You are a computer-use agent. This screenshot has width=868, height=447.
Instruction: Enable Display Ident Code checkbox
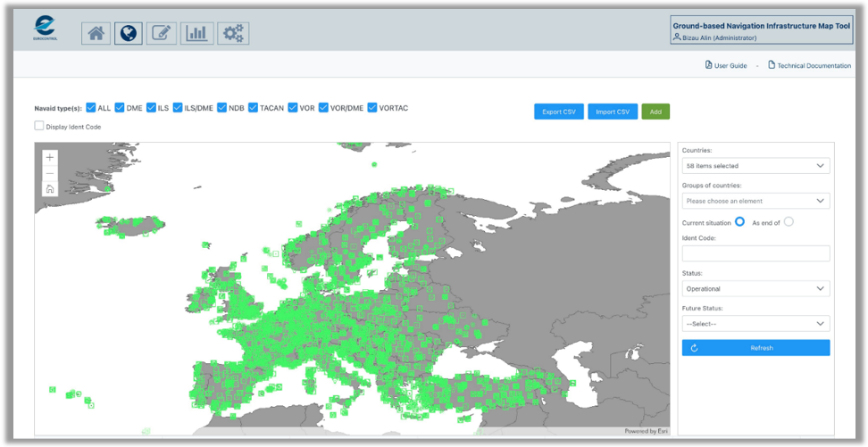(38, 126)
